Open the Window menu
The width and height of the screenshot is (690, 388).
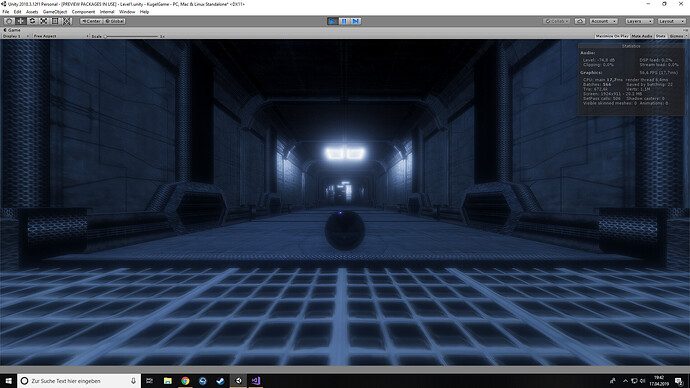click(127, 12)
